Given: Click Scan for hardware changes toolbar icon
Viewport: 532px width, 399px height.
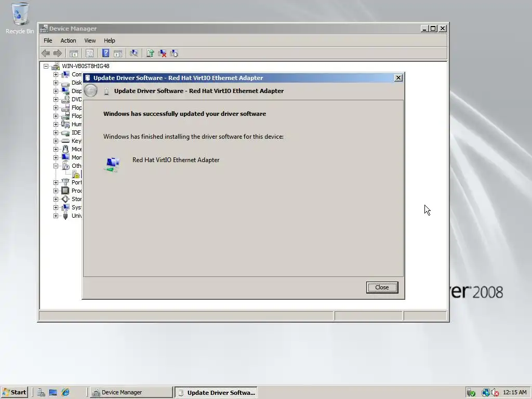Looking at the screenshot, I should click(134, 54).
